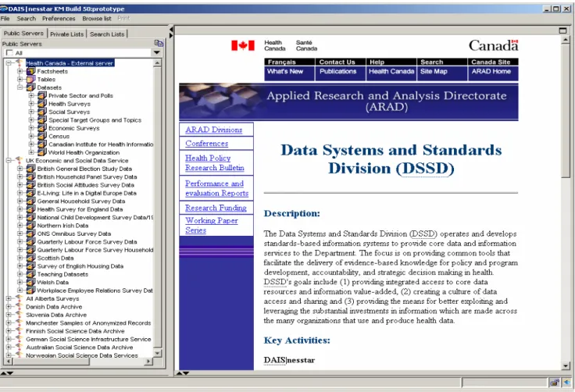Open the Conferences link
The height and width of the screenshot is (392, 575).
(x=206, y=144)
